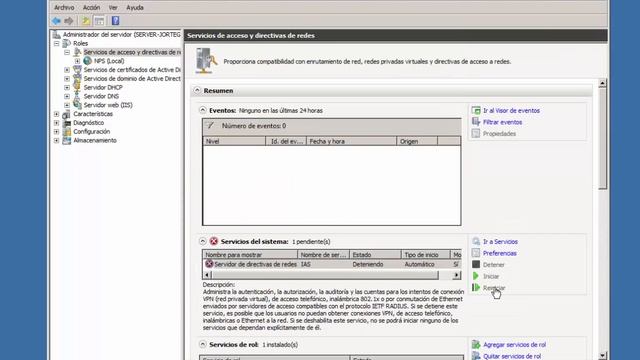Click the Back arrow toolbar icon
Viewport: 640px width, 360px height.
click(56, 21)
